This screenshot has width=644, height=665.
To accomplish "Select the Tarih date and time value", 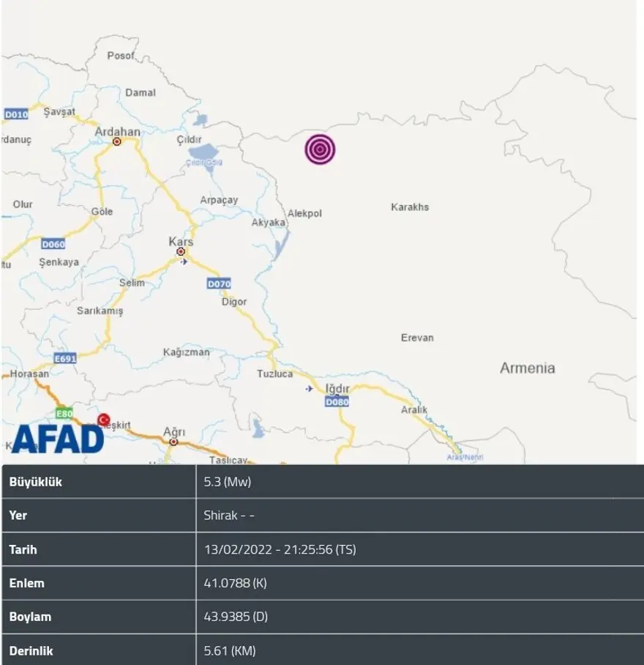I will (x=280, y=549).
